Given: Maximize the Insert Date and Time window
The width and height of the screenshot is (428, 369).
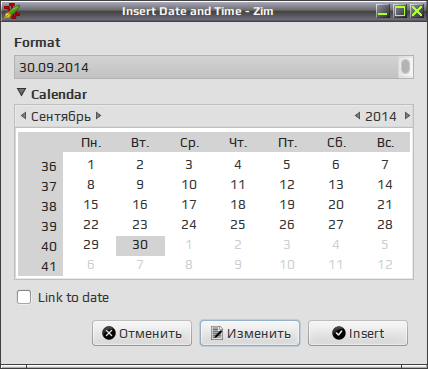Looking at the screenshot, I should click(400, 11).
